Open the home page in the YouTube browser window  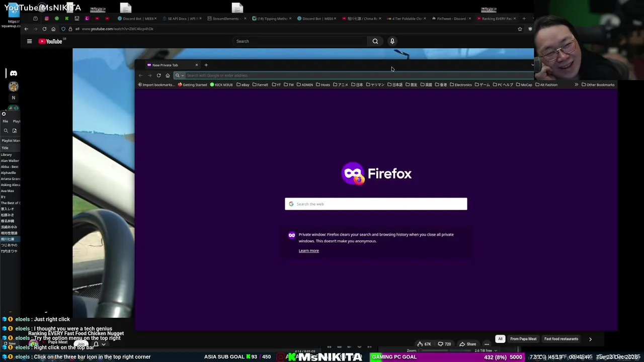pyautogui.click(x=53, y=29)
